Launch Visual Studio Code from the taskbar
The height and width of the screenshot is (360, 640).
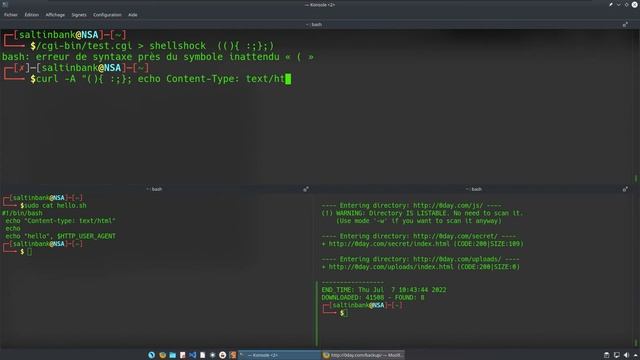coord(193,355)
